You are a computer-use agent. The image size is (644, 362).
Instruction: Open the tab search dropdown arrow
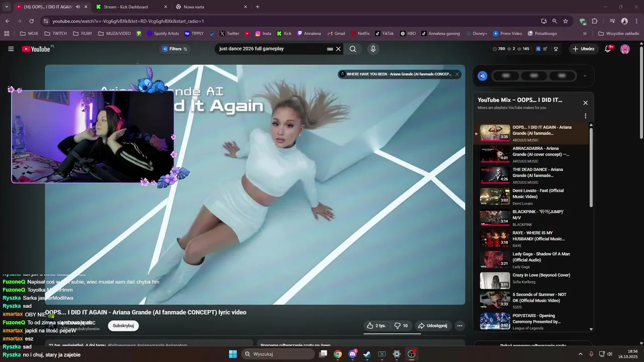coord(7,7)
